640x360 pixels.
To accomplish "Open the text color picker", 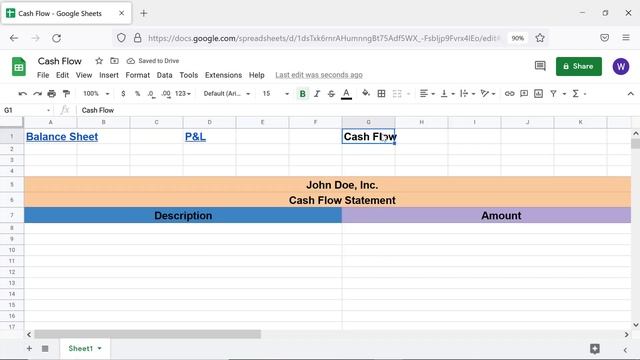I will pos(346,94).
